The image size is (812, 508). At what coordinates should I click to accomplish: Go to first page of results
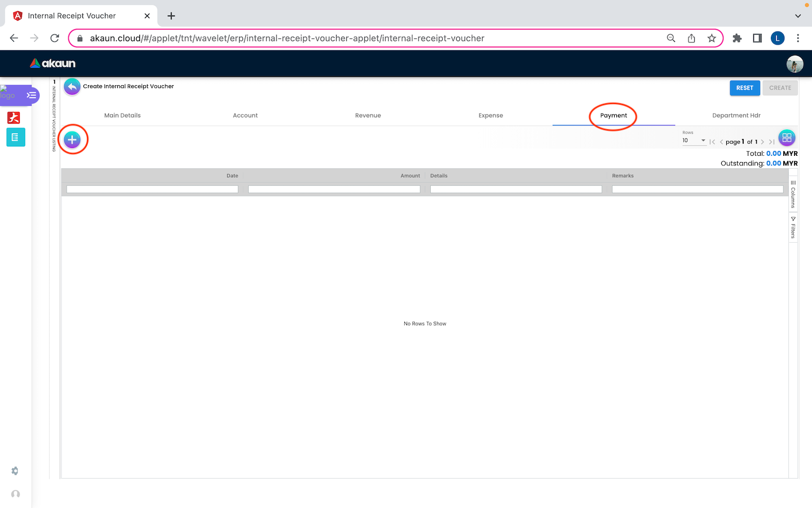click(712, 142)
